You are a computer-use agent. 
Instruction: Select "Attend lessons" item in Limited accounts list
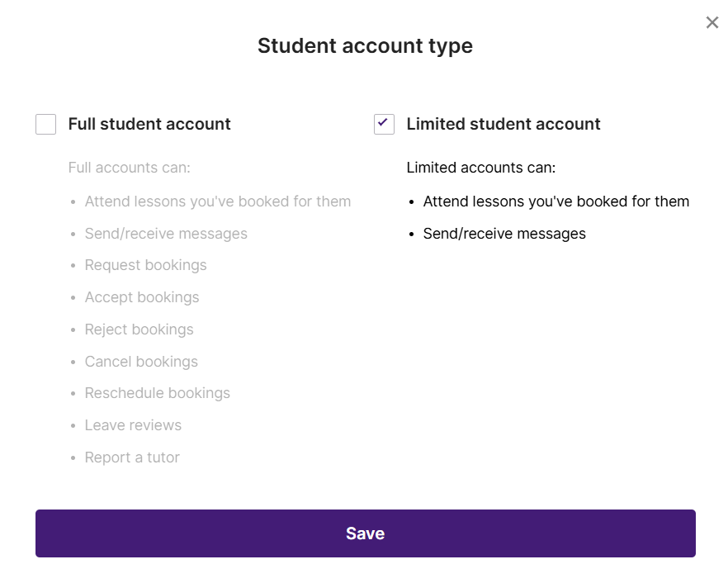pos(556,201)
